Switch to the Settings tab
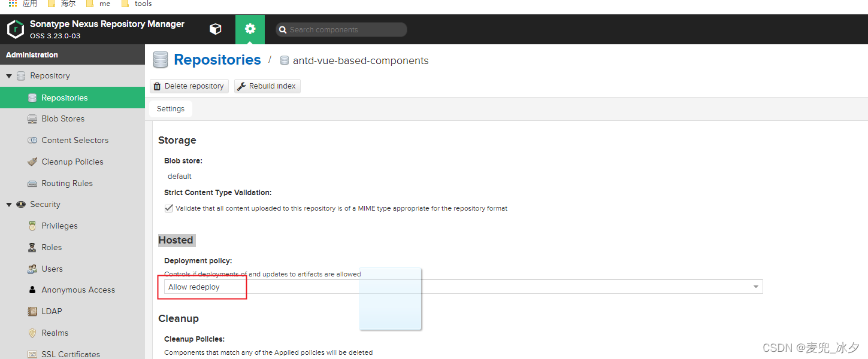This screenshot has height=359, width=868. click(170, 108)
